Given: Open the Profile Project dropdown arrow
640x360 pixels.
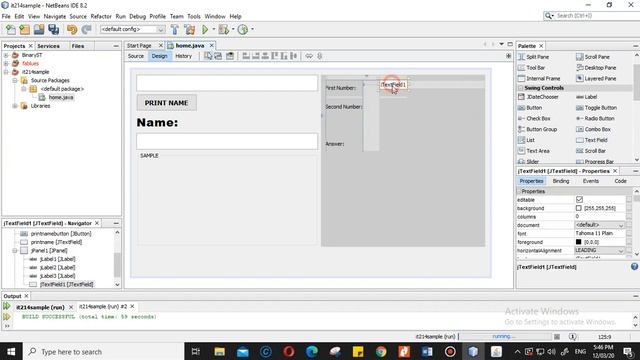Looking at the screenshot, I should click(252, 29).
